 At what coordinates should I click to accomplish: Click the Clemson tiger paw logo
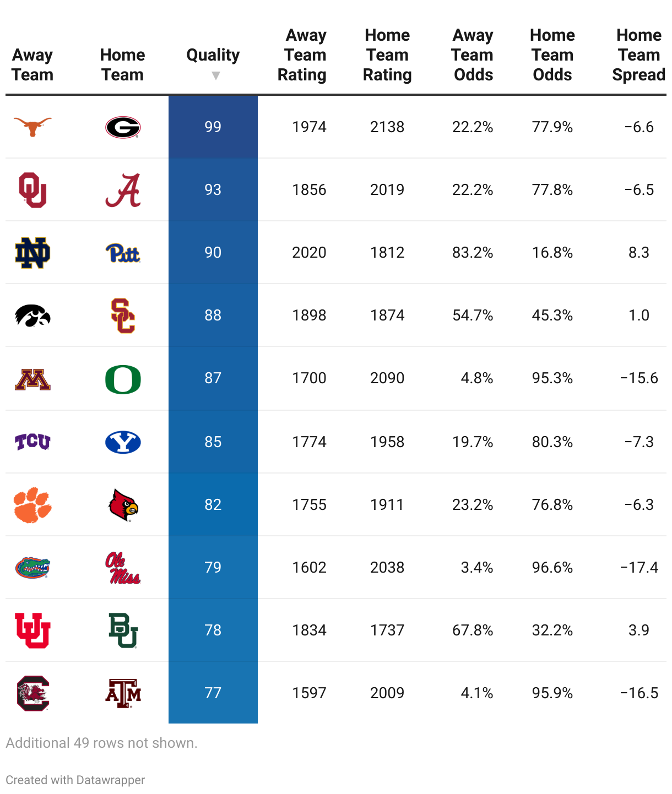[32, 504]
